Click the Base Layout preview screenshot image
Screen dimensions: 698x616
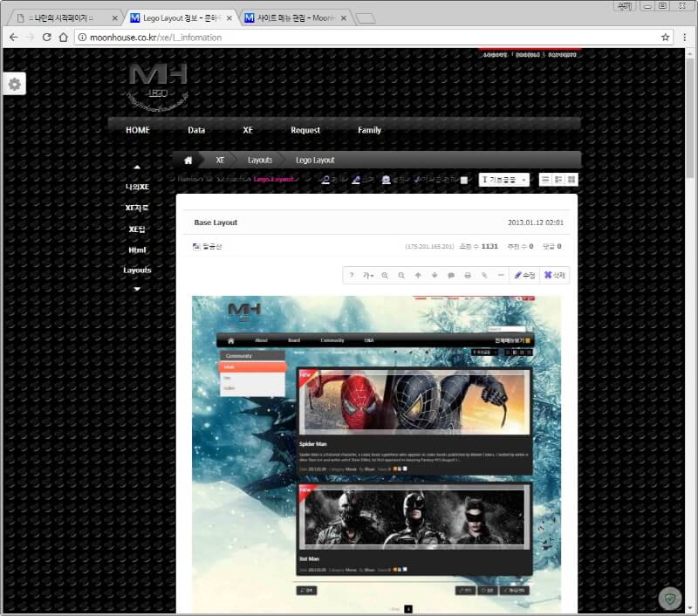tap(377, 454)
